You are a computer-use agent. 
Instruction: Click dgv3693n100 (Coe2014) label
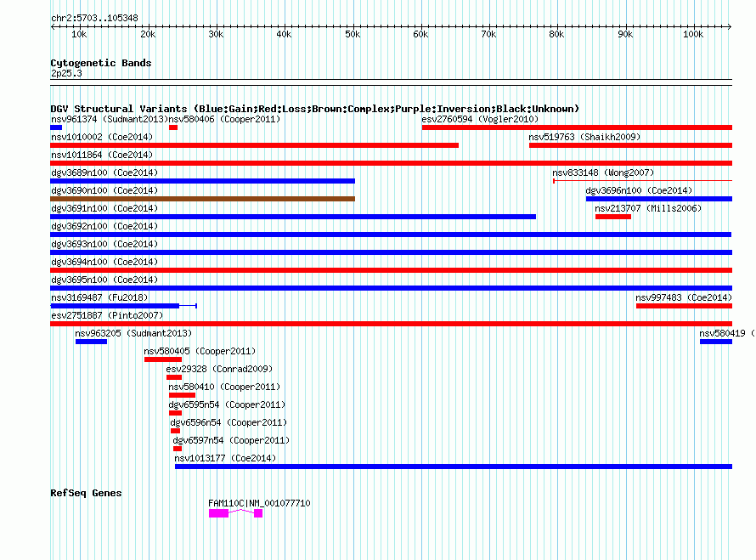point(104,244)
